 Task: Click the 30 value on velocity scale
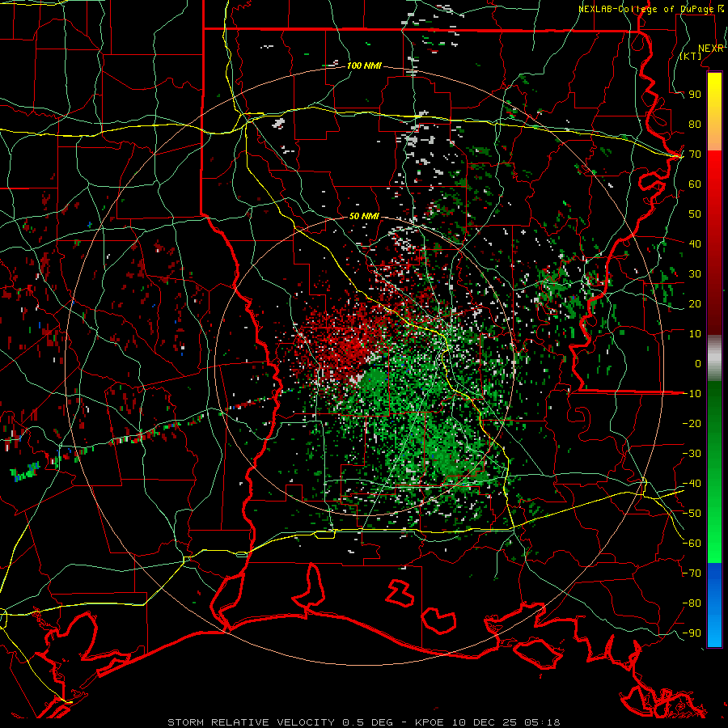(x=695, y=274)
